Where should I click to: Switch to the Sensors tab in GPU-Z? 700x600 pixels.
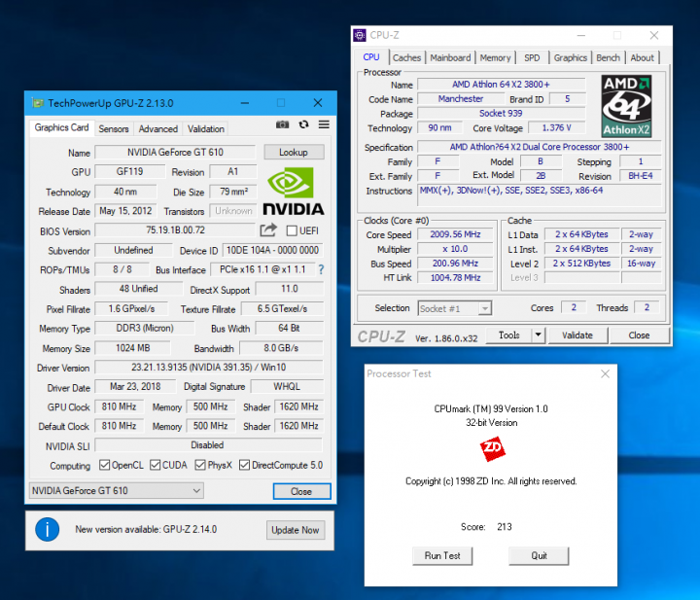pos(114,129)
